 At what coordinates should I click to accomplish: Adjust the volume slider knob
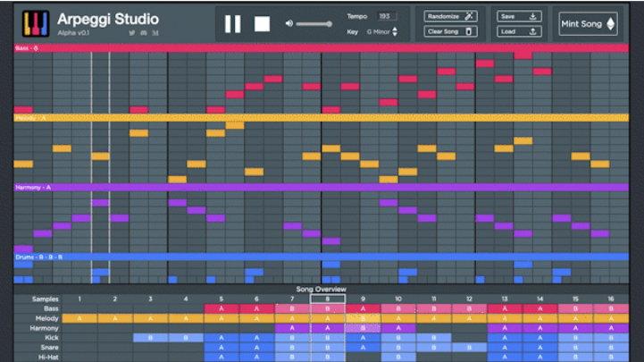[x=329, y=24]
